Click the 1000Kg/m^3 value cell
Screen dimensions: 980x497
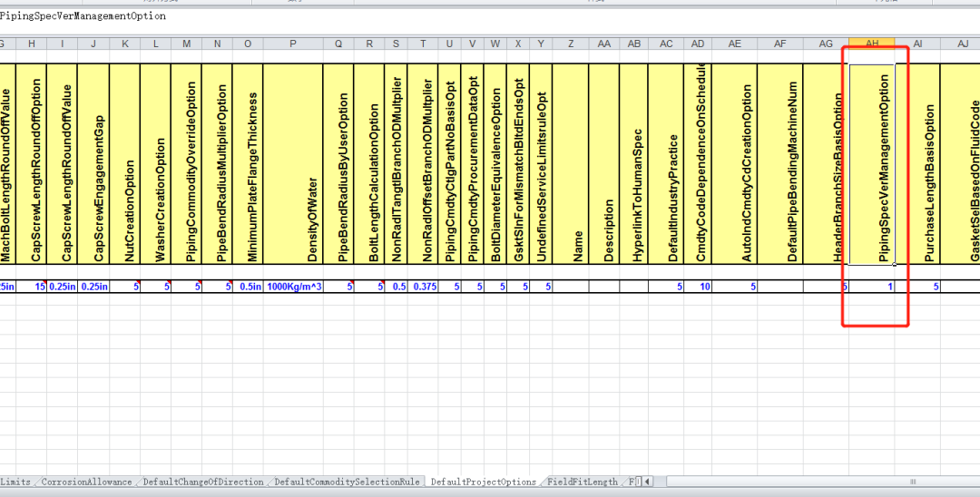(293, 287)
